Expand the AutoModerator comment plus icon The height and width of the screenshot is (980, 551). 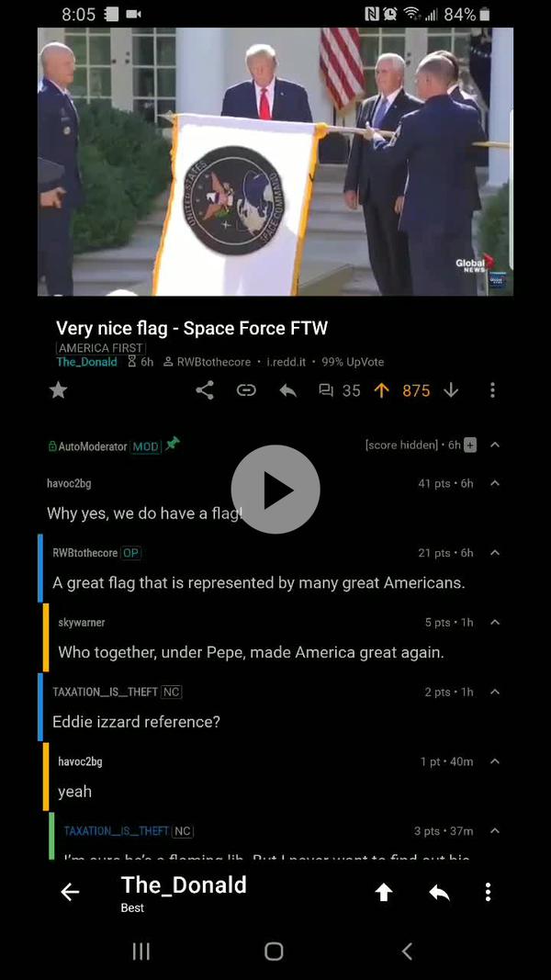point(470,445)
